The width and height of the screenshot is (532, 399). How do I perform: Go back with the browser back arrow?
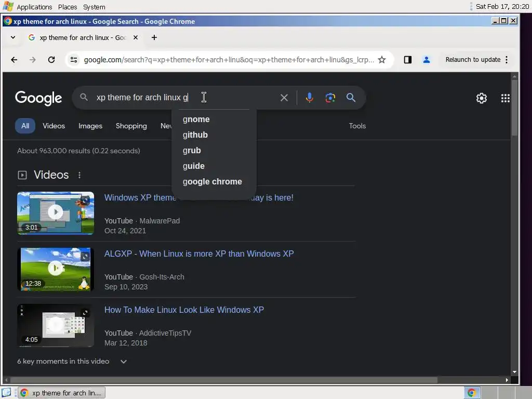pyautogui.click(x=14, y=60)
